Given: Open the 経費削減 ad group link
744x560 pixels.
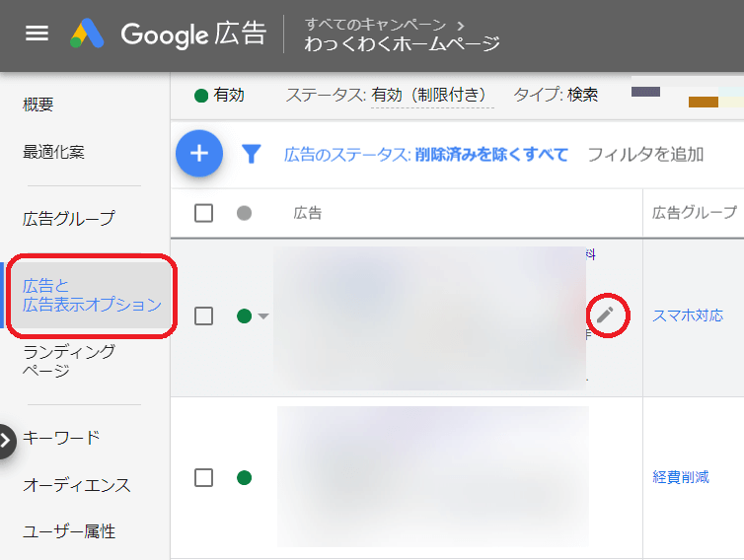Looking at the screenshot, I should [x=681, y=477].
